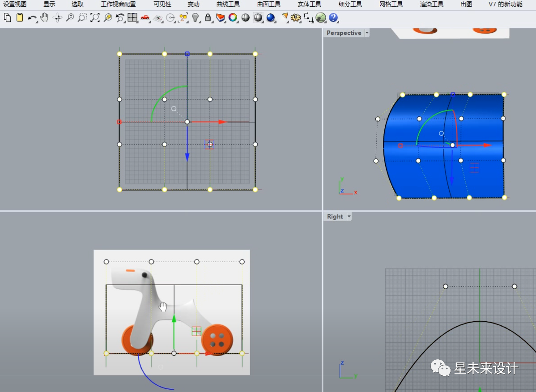
Task: Click the Paste clipboard icon
Action: click(20, 17)
